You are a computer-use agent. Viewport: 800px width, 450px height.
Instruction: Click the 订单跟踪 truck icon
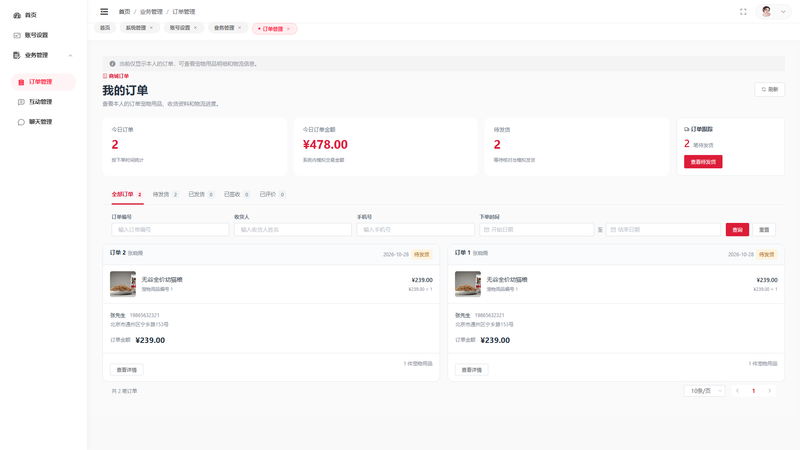(687, 130)
